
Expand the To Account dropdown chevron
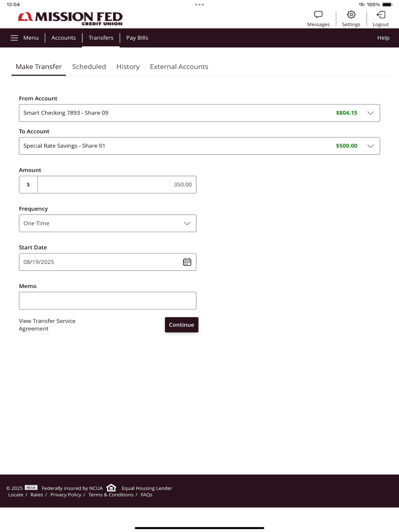pyautogui.click(x=370, y=146)
